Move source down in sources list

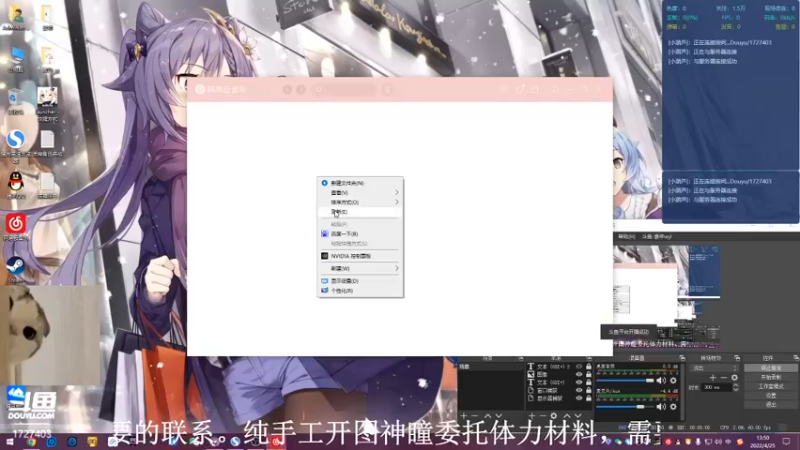coord(578,416)
